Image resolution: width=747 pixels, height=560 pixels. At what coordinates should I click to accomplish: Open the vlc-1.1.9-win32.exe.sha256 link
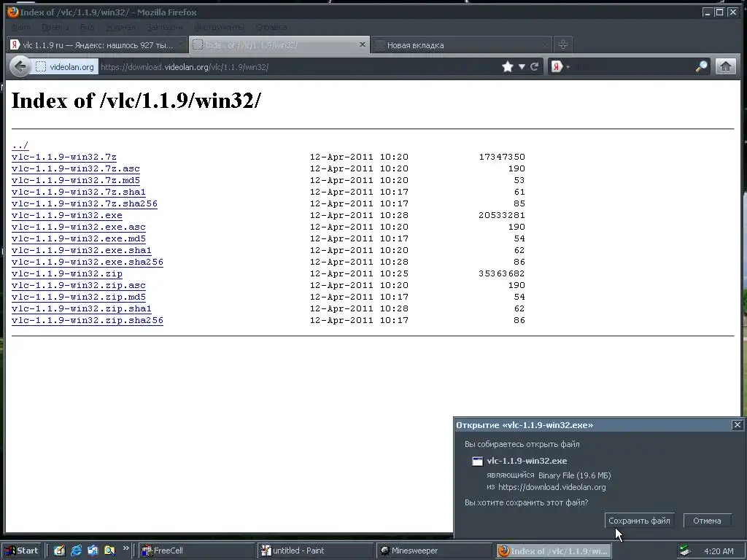pyautogui.click(x=88, y=262)
